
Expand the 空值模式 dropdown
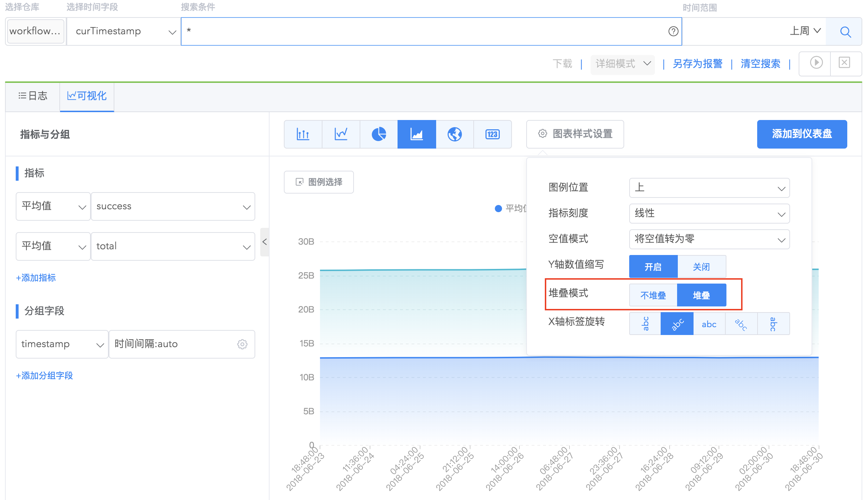point(709,239)
